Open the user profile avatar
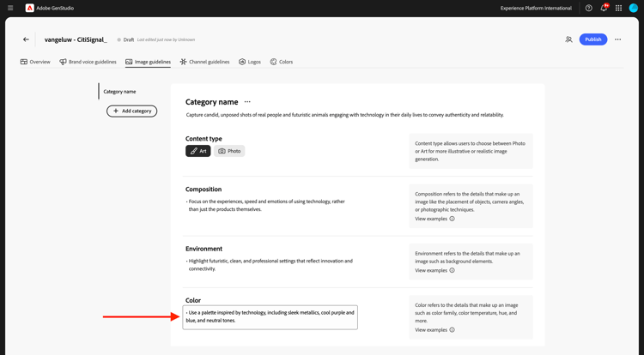 pyautogui.click(x=634, y=8)
